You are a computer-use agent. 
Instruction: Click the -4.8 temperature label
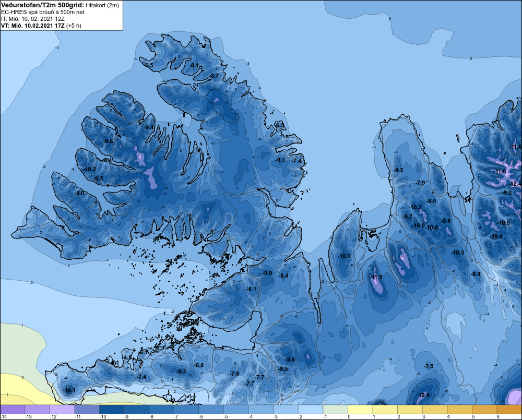coord(127,357)
